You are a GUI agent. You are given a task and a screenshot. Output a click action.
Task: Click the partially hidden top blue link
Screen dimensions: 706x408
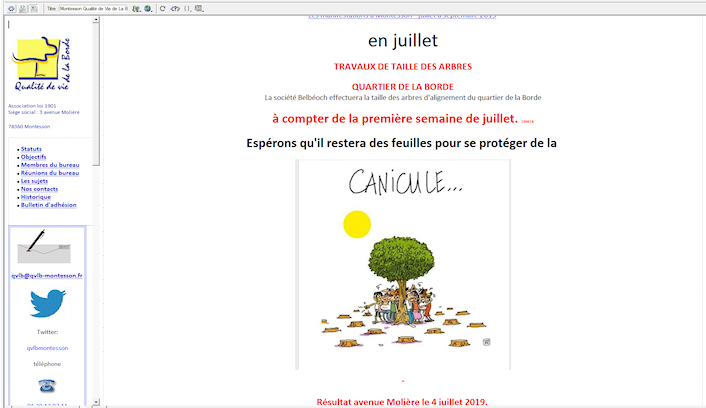click(x=402, y=17)
